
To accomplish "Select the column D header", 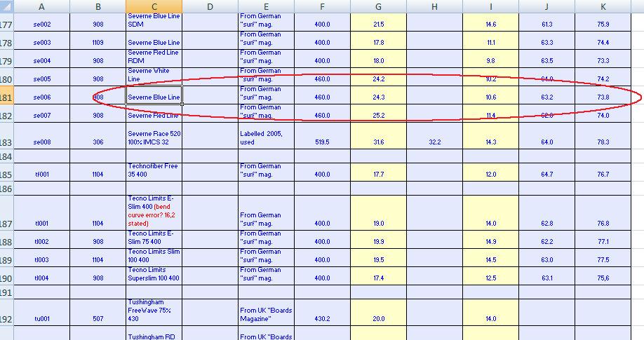I will pyautogui.click(x=210, y=6).
